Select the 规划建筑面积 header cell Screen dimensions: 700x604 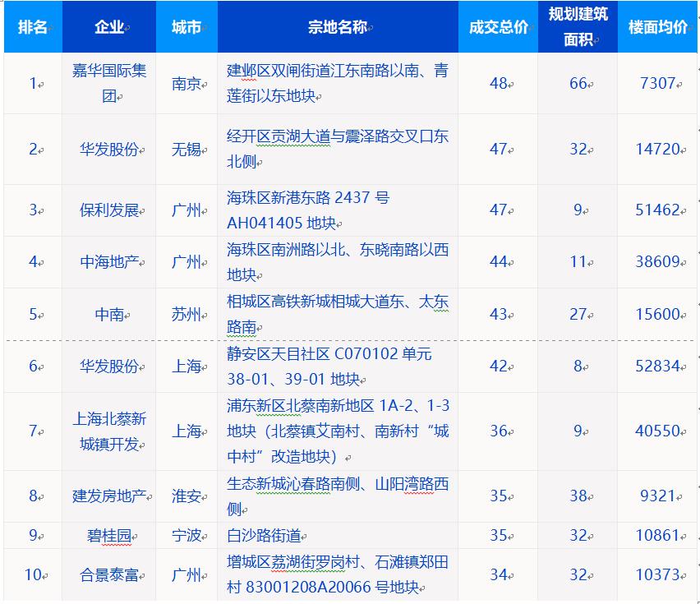[x=578, y=27]
